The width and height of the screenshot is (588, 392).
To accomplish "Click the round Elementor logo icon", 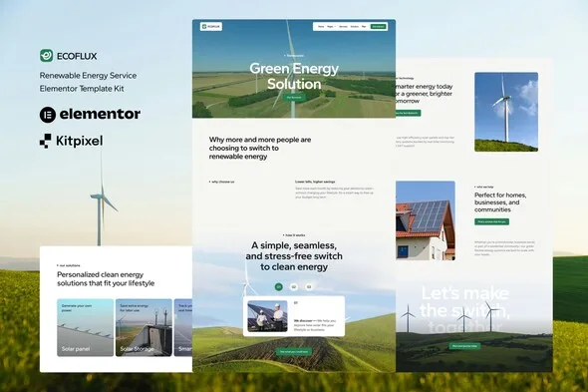I will coord(48,115).
